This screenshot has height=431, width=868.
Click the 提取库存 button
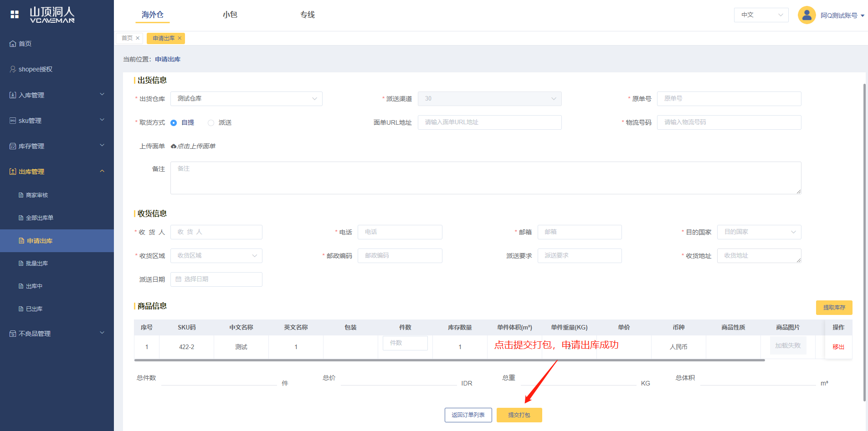click(833, 308)
